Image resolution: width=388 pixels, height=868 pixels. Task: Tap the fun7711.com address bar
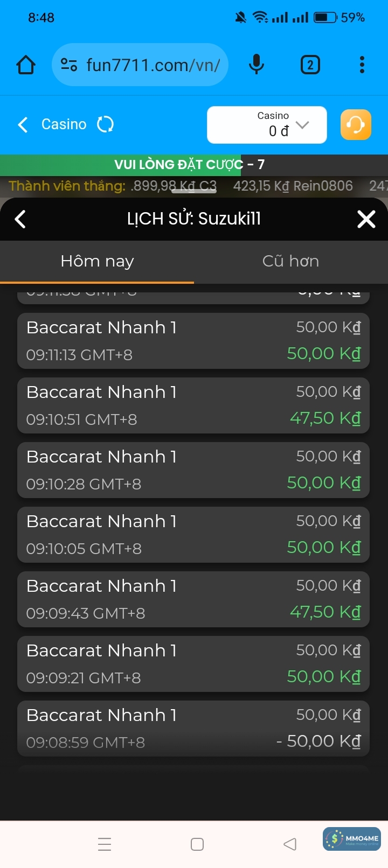(x=153, y=65)
